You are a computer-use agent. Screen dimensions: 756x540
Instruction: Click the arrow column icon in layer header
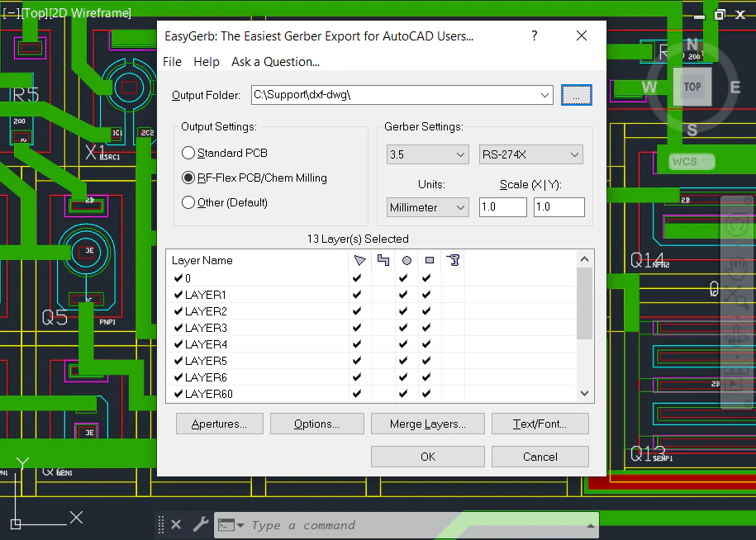pos(360,259)
